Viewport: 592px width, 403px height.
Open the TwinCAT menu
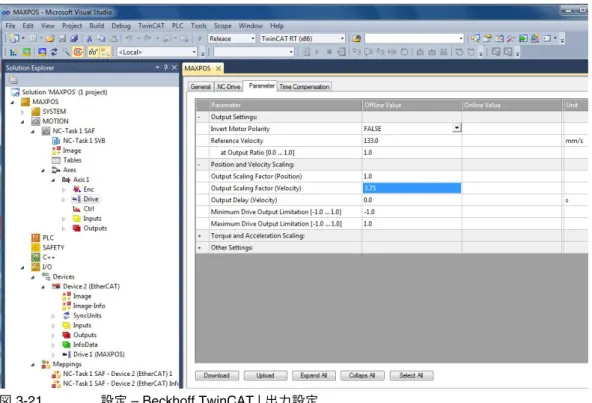click(151, 26)
